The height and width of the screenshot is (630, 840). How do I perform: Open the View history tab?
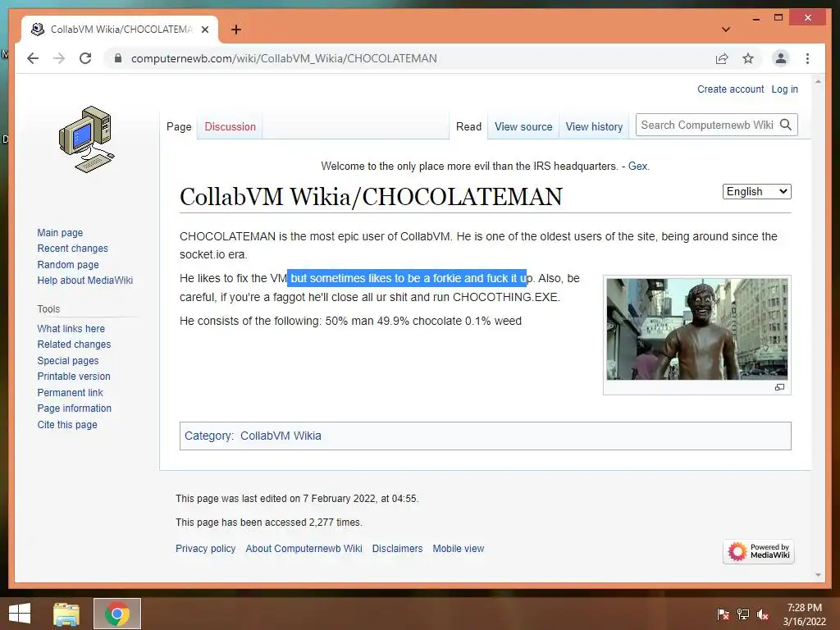click(594, 127)
